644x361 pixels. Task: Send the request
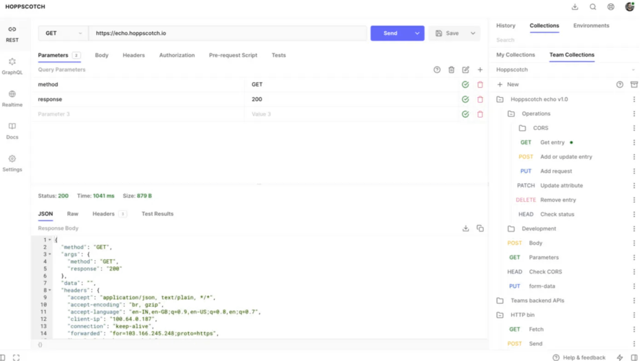coord(390,33)
